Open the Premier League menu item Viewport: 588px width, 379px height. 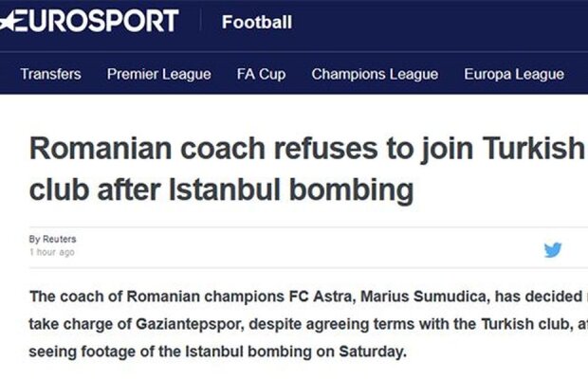(x=158, y=74)
